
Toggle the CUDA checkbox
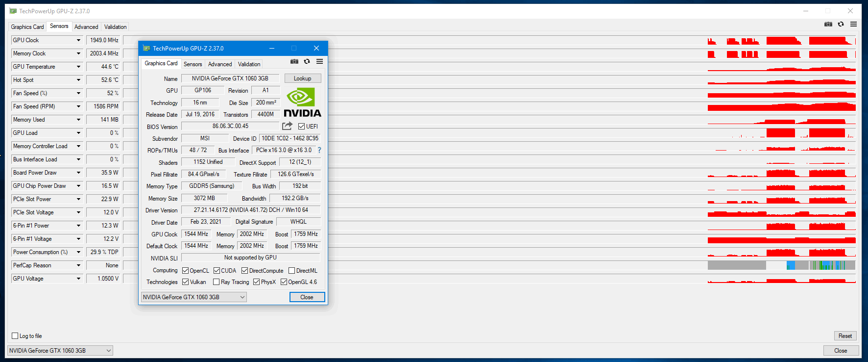tap(217, 271)
